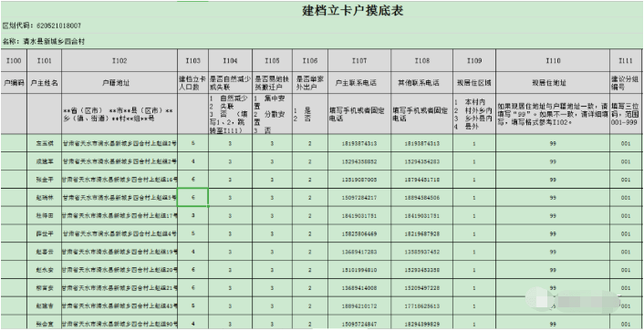Click phone number 15294358852
Image resolution: width=644 pixels, height=331 pixels.
coord(359,161)
